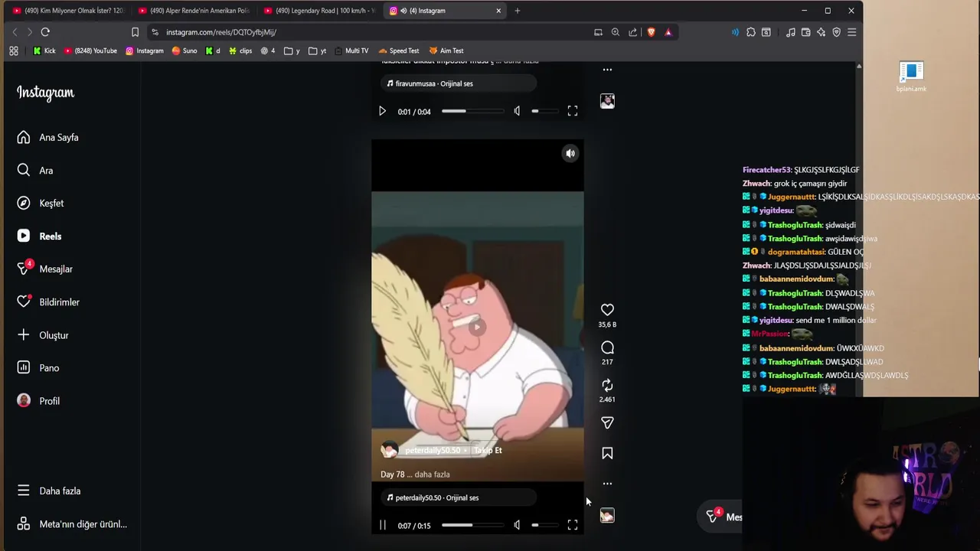Follow peterdaily50.50 with Takip Et
Image resolution: width=980 pixels, height=551 pixels.
[x=488, y=451]
